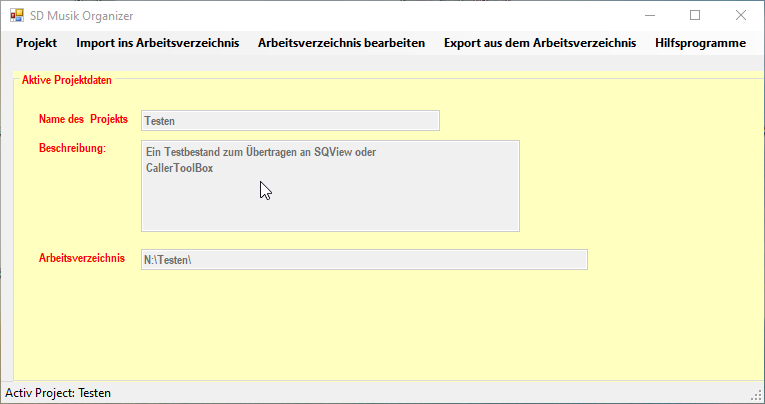
Task: Click the red Beschreibung label
Action: coord(73,148)
